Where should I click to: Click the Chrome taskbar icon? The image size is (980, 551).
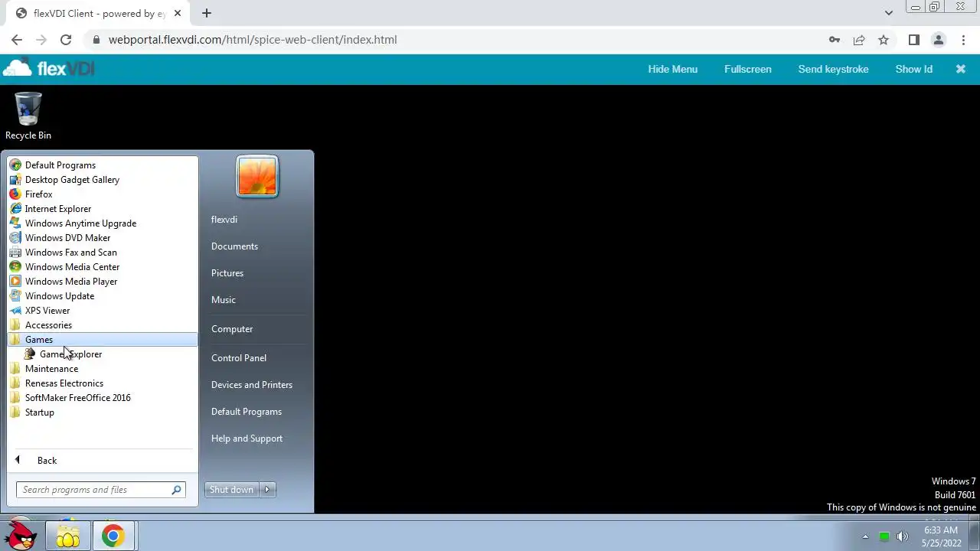[x=113, y=536]
